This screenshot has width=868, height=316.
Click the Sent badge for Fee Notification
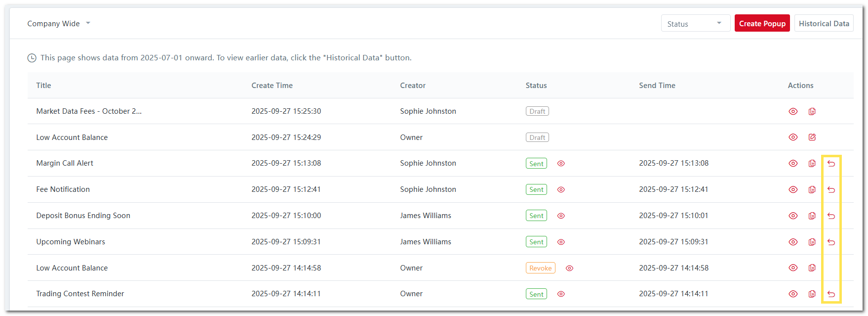point(536,190)
